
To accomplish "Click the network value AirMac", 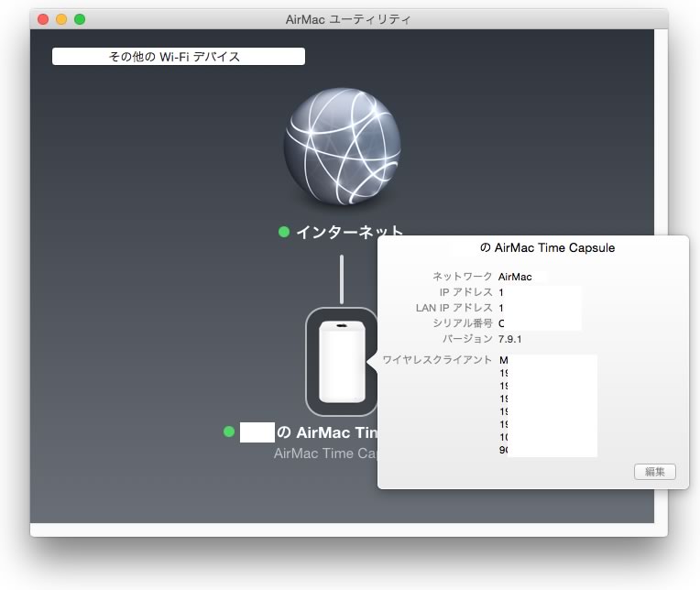I will 515,277.
